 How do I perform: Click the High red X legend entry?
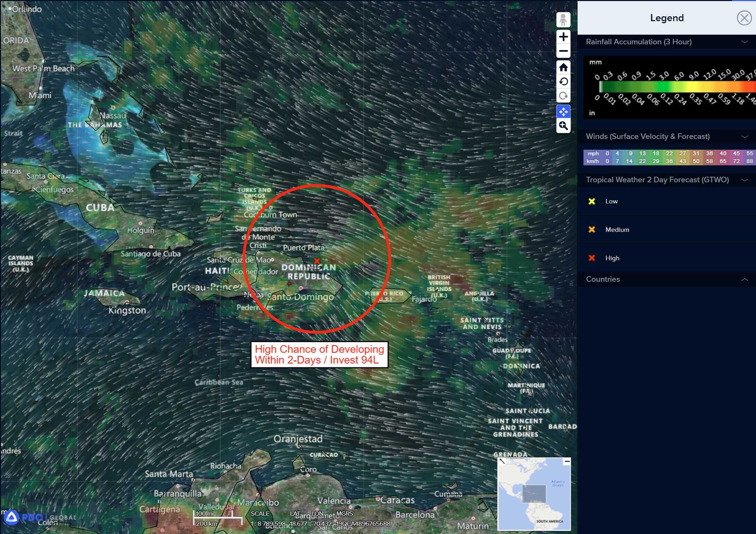[x=592, y=258]
